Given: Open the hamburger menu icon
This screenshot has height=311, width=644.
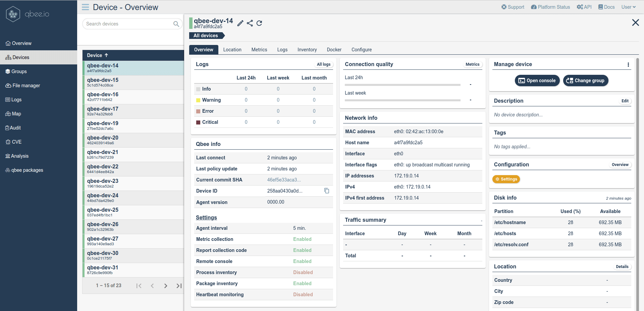Looking at the screenshot, I should tap(86, 7).
